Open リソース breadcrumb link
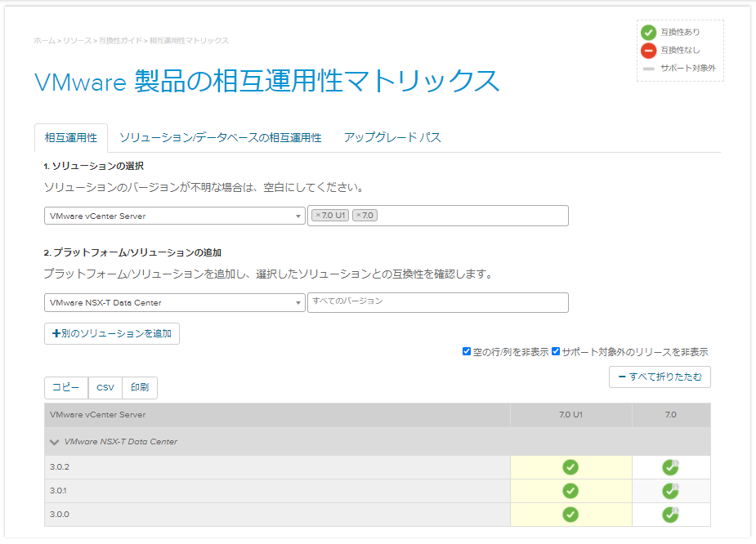The width and height of the screenshot is (756, 544). pos(77,41)
